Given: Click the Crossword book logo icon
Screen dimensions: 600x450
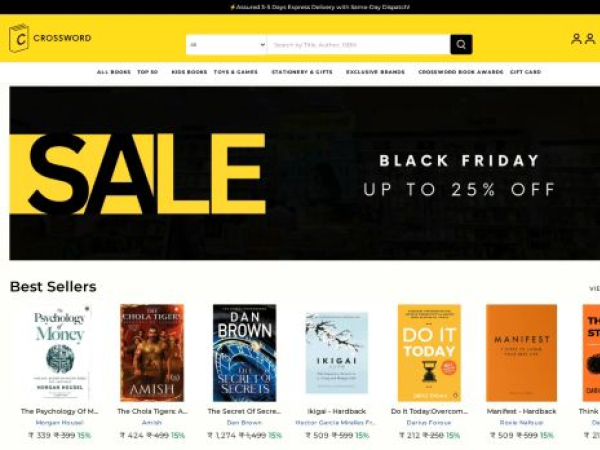Looking at the screenshot, I should (x=19, y=38).
